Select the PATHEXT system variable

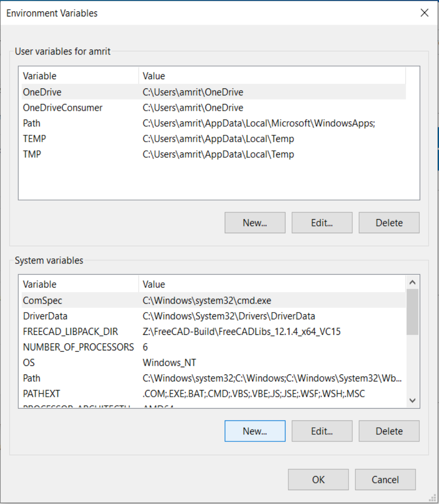41,394
